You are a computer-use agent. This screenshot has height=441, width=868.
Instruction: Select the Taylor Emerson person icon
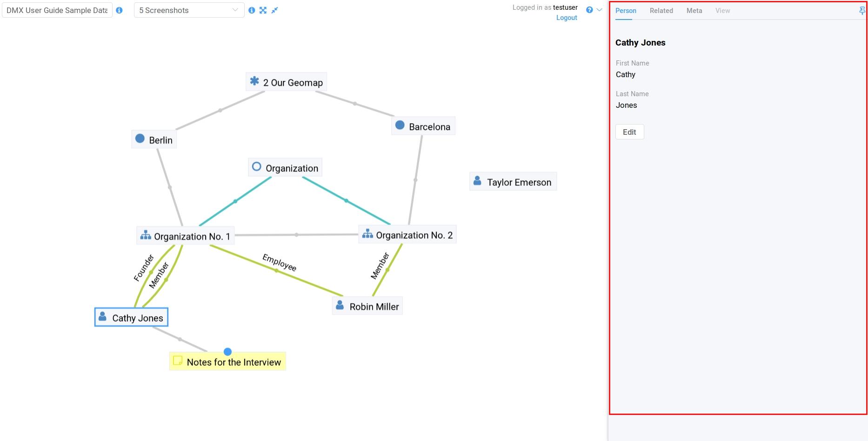(477, 181)
